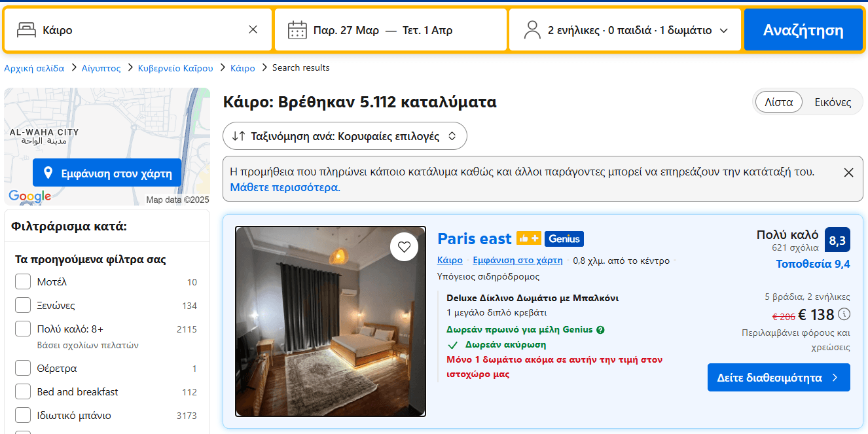The width and height of the screenshot is (868, 434).
Task: Open the Ταξινόμηση ανά sort dropdown
Action: pyautogui.click(x=344, y=136)
